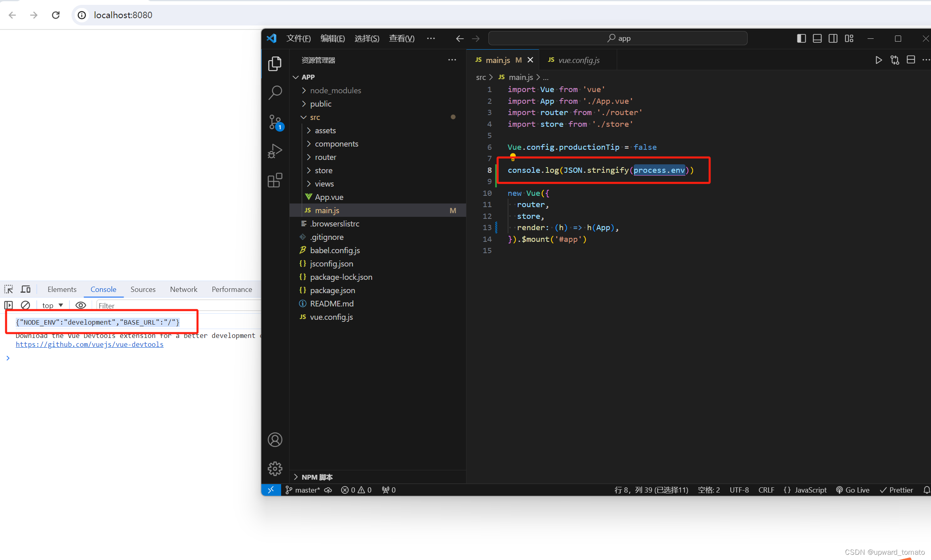The height and width of the screenshot is (560, 931).
Task: Toggle device toolbar in DevTools
Action: pyautogui.click(x=26, y=289)
